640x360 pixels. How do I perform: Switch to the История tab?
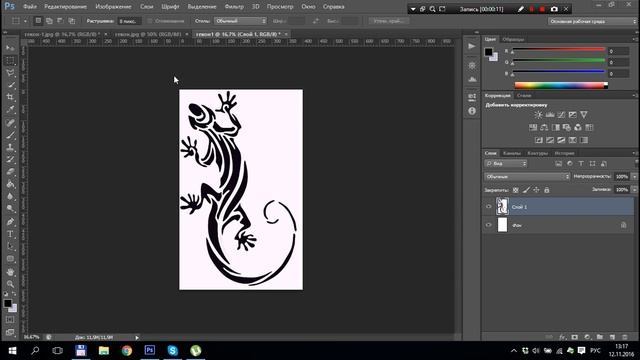click(x=564, y=153)
